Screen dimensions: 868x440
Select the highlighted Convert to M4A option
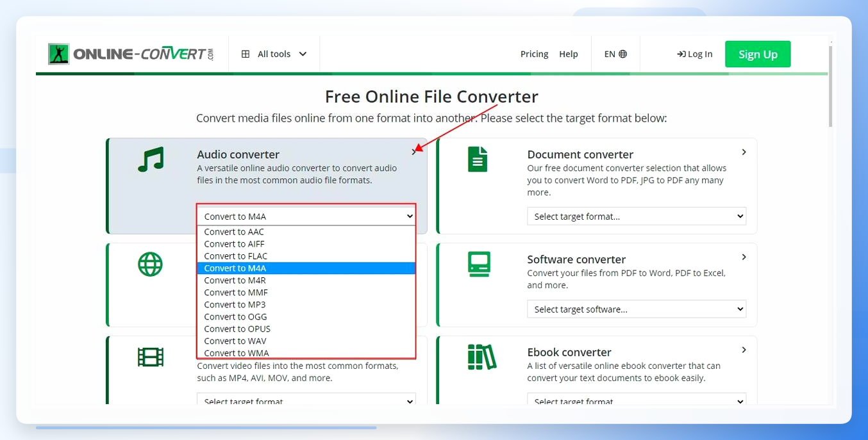[x=306, y=268]
